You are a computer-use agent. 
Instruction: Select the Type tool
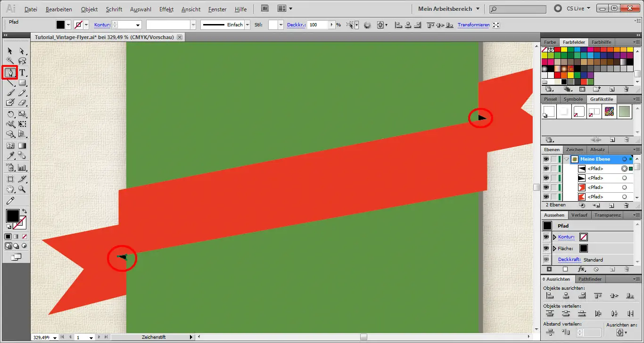(22, 73)
